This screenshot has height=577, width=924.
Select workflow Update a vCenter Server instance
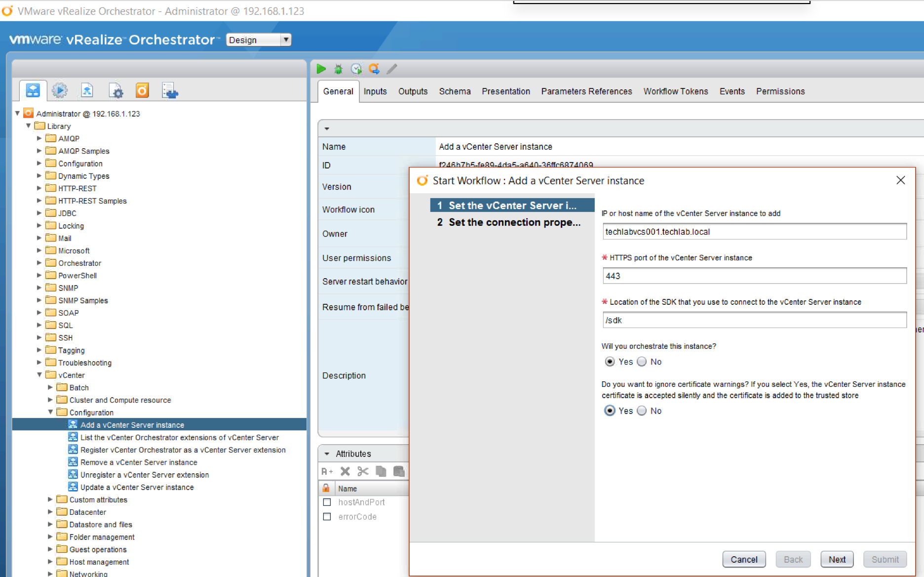point(137,487)
